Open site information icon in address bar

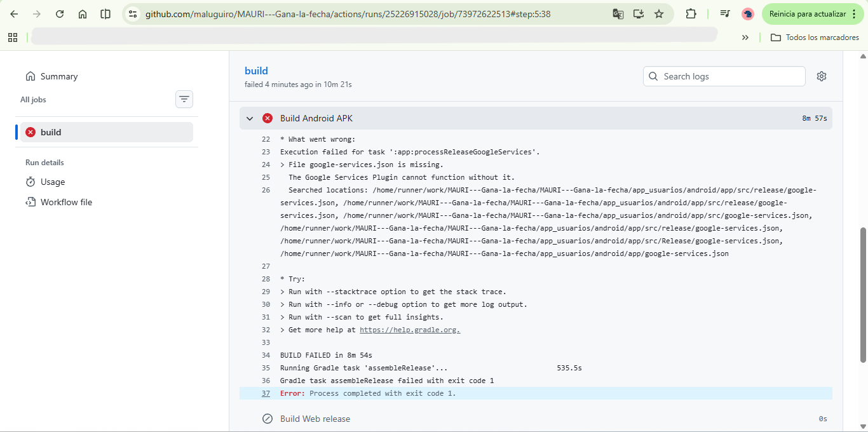pos(132,14)
